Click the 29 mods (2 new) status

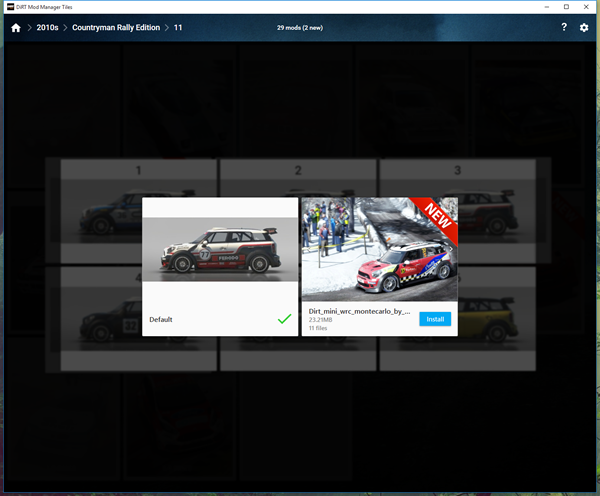tap(300, 28)
